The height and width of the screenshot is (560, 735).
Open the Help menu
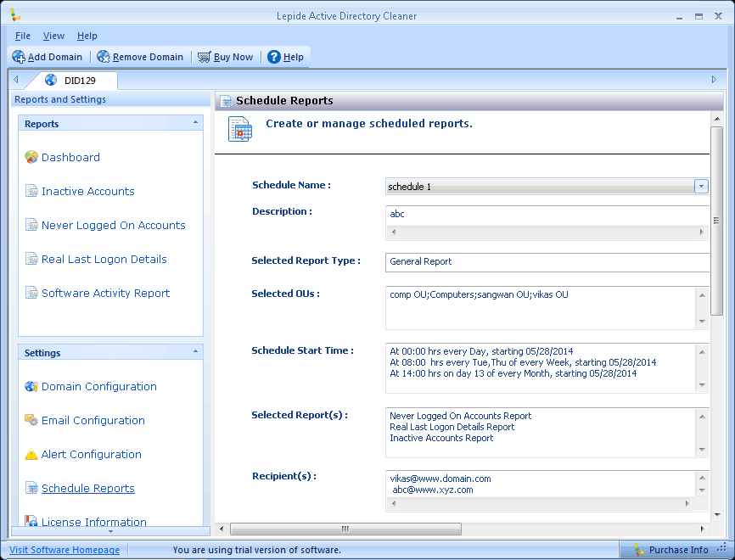pyautogui.click(x=87, y=36)
